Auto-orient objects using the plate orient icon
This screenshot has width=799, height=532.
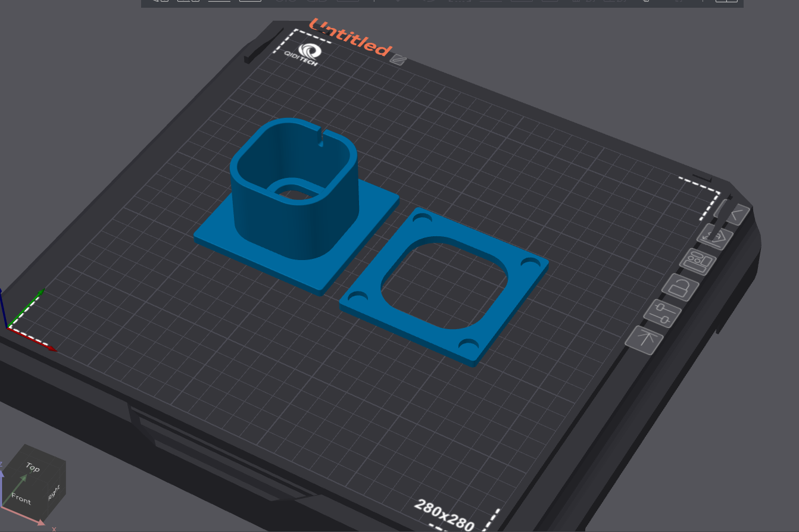click(715, 237)
